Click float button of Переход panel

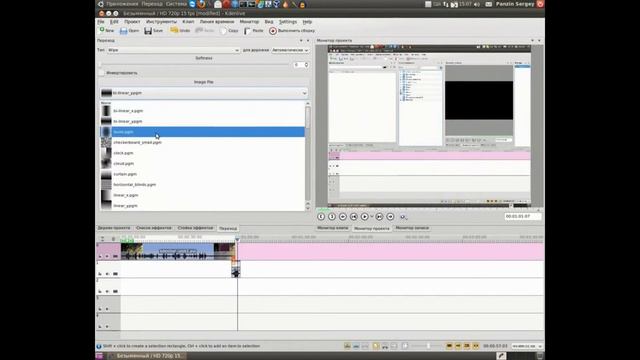click(301, 40)
